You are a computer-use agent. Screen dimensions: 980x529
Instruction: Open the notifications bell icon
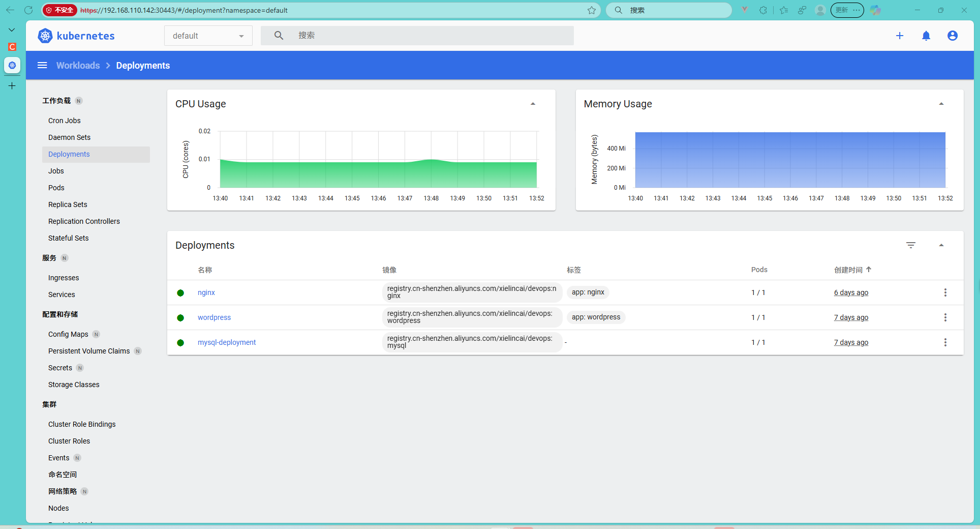tap(926, 36)
